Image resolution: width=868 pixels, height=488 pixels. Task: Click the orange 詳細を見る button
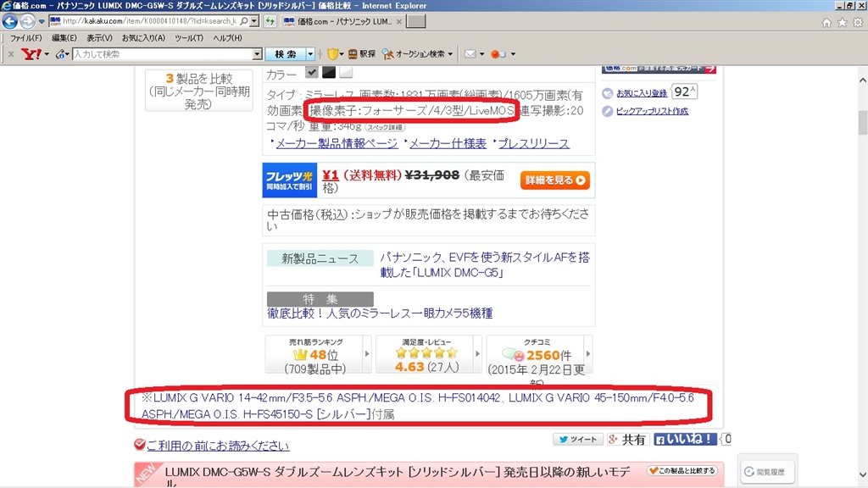[554, 180]
